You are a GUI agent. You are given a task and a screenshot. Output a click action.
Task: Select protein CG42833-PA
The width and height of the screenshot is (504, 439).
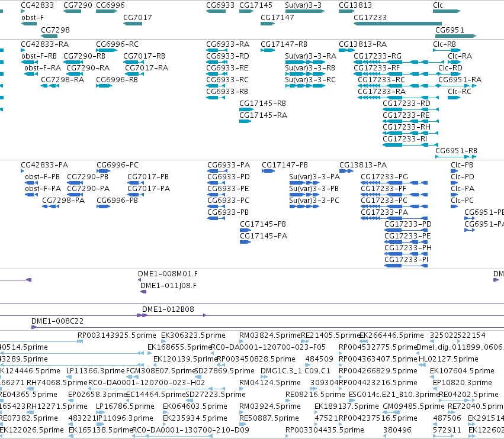click(44, 165)
